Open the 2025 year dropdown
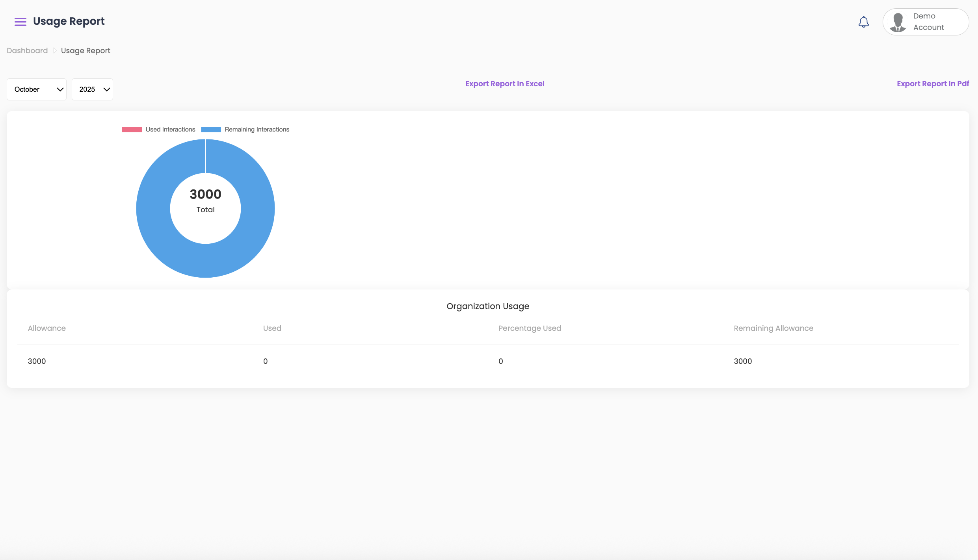This screenshot has width=978, height=560. click(x=92, y=89)
